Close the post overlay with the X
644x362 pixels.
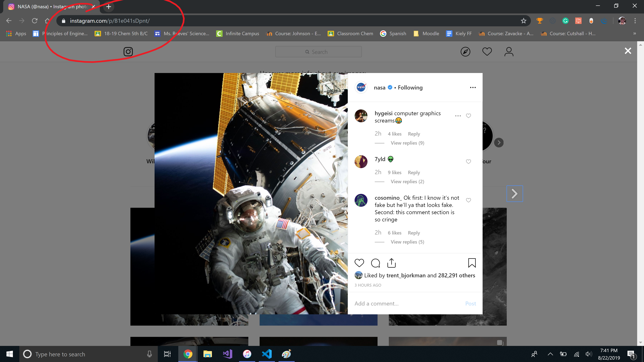pyautogui.click(x=628, y=51)
